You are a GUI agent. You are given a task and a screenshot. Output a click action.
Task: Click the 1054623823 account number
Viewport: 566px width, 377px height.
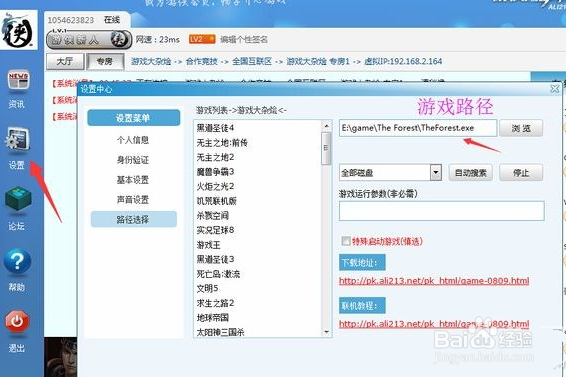coord(71,20)
